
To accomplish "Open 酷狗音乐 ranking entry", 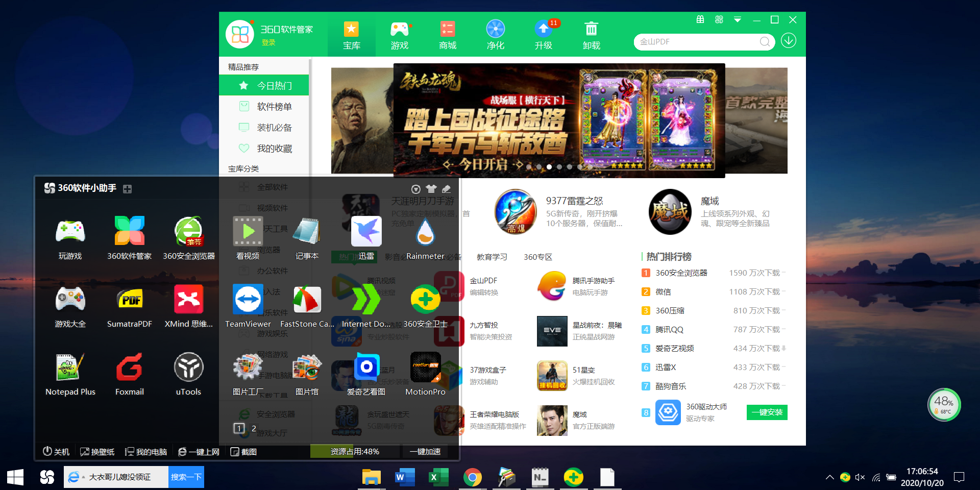I will click(x=671, y=386).
